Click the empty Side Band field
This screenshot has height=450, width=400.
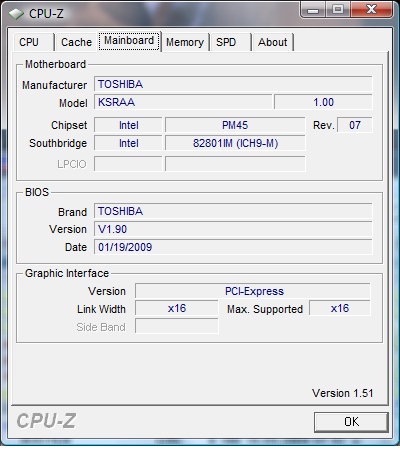(177, 326)
